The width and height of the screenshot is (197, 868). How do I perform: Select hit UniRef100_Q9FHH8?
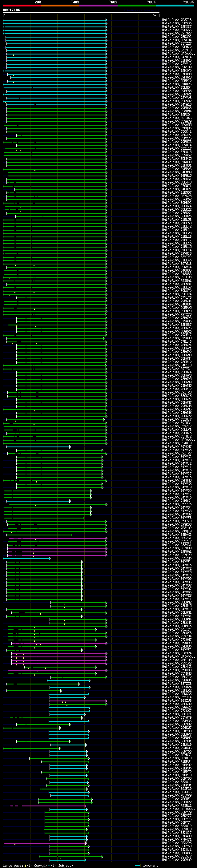pos(177,481)
